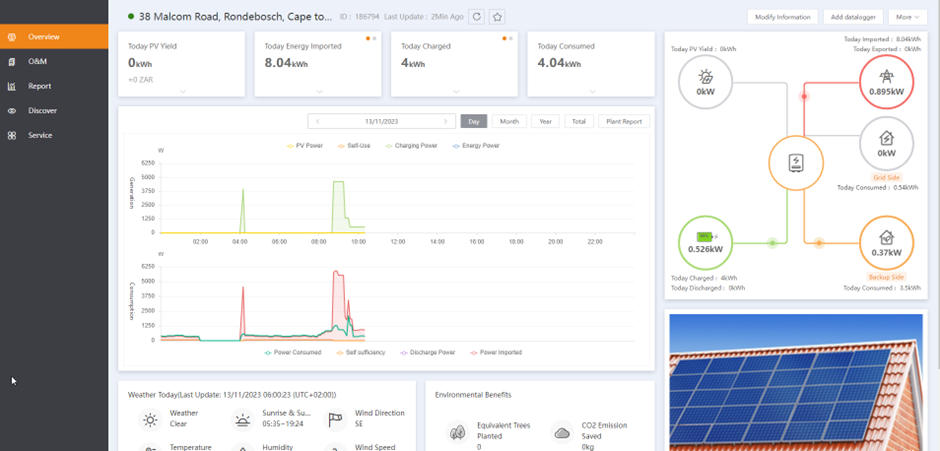The width and height of the screenshot is (940, 451).
Task: Click the solar PV panel circle icon
Action: [705, 80]
